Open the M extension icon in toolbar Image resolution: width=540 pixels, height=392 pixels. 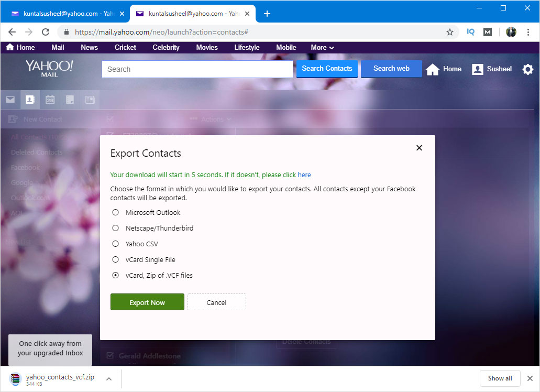[488, 32]
